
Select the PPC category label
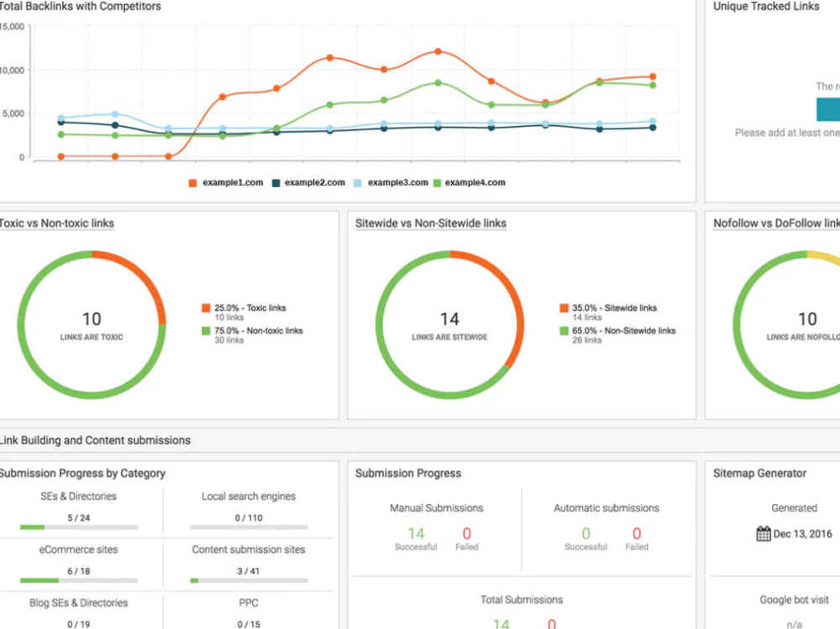coord(249,603)
